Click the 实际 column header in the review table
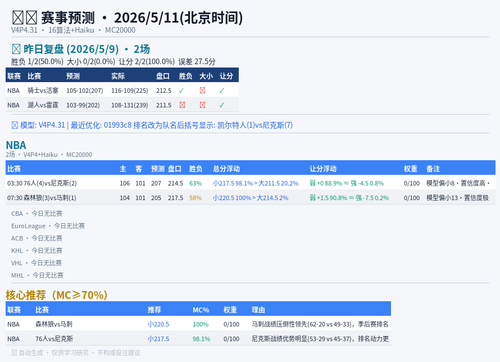This screenshot has width=500, height=362. (x=118, y=76)
